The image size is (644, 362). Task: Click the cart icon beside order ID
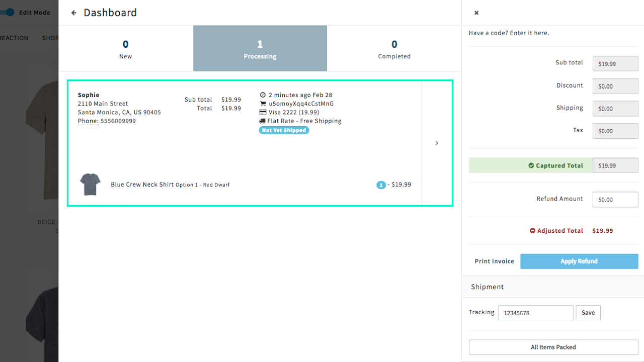click(263, 104)
